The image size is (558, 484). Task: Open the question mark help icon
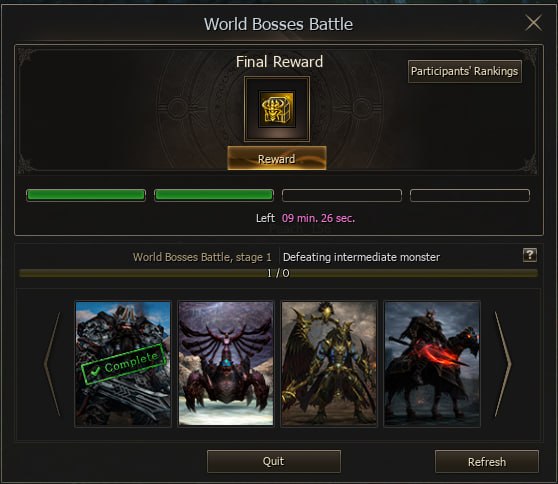tap(530, 255)
